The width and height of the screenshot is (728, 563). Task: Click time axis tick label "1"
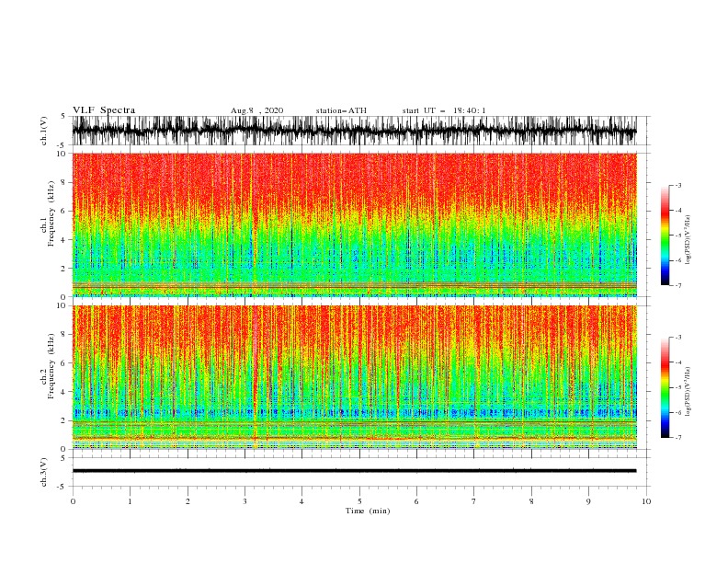pyautogui.click(x=130, y=501)
